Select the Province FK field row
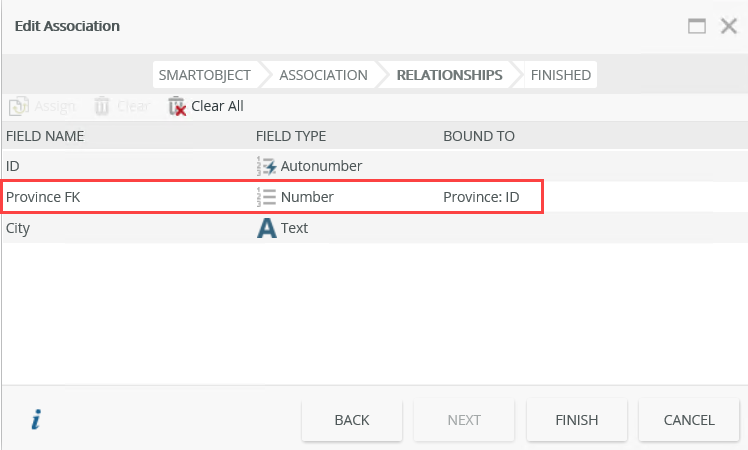 click(130, 197)
